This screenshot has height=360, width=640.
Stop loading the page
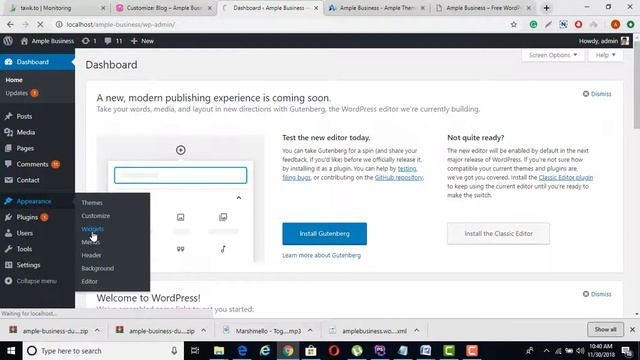[x=40, y=24]
